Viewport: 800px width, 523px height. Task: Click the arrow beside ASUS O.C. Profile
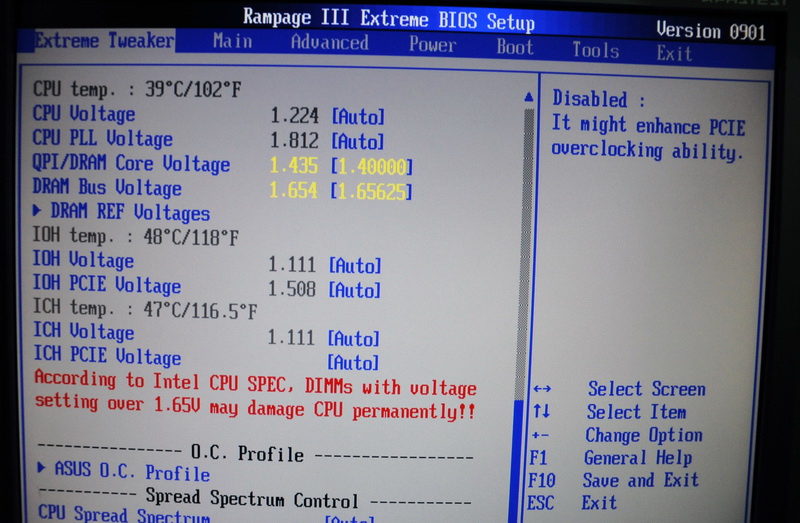pos(41,467)
